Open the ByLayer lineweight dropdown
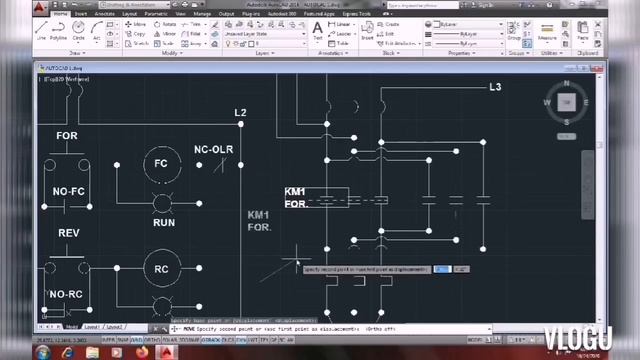The width and height of the screenshot is (640, 360). click(468, 34)
